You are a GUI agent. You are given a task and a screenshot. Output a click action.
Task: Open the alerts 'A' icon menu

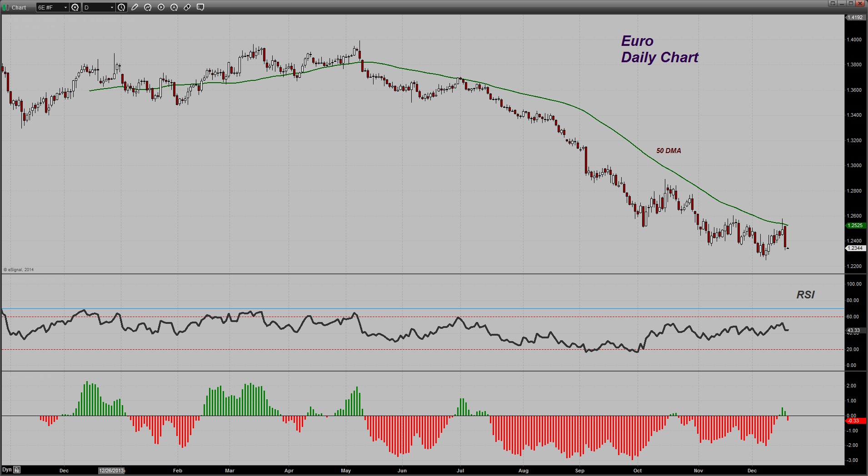pyautogui.click(x=174, y=7)
